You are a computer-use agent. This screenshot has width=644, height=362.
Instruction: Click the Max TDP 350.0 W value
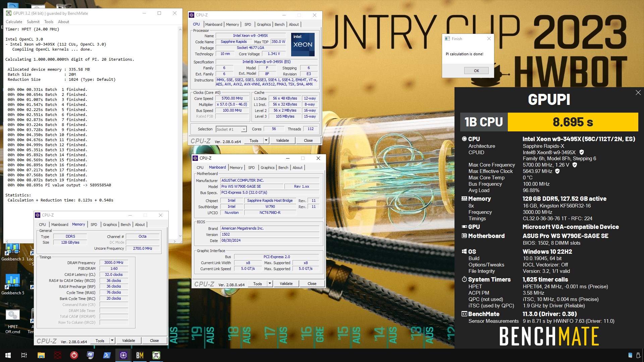[x=278, y=42]
